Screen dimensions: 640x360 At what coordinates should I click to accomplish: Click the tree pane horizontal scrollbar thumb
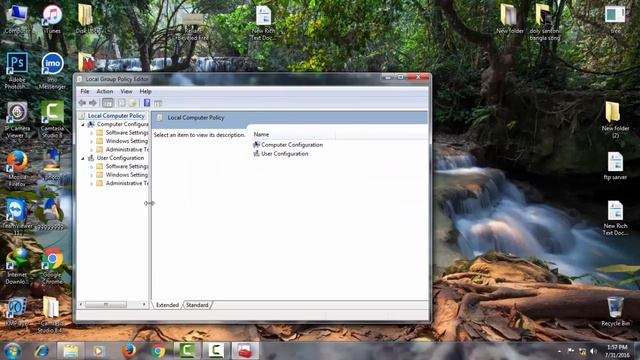[x=106, y=304]
